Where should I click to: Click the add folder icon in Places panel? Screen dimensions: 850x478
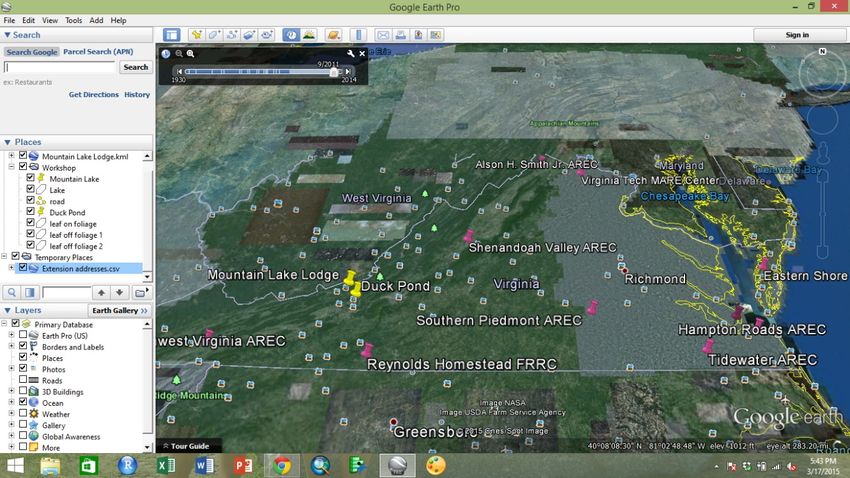[x=140, y=293]
